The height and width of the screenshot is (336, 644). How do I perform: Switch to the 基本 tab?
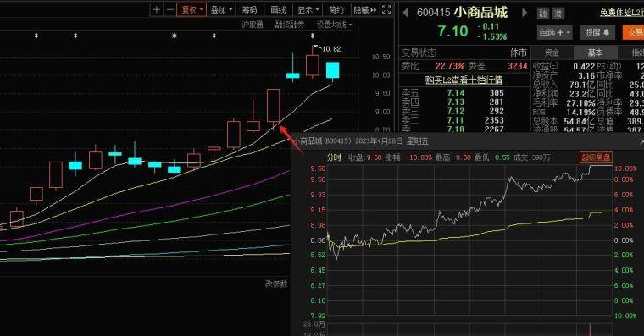click(x=595, y=52)
